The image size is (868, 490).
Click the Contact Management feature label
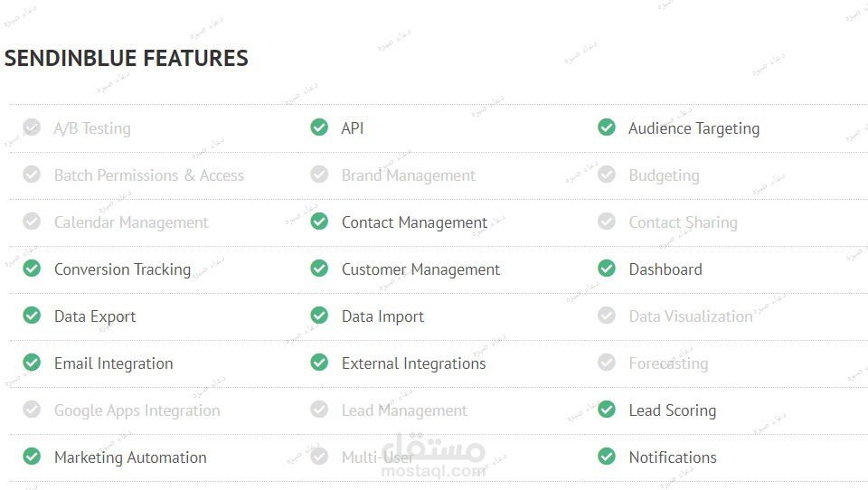pyautogui.click(x=414, y=222)
